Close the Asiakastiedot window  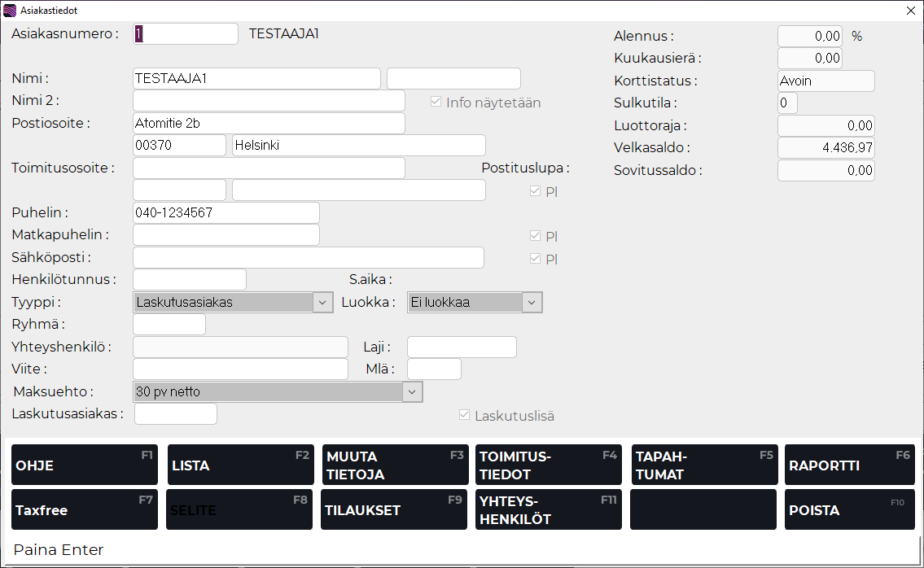911,11
